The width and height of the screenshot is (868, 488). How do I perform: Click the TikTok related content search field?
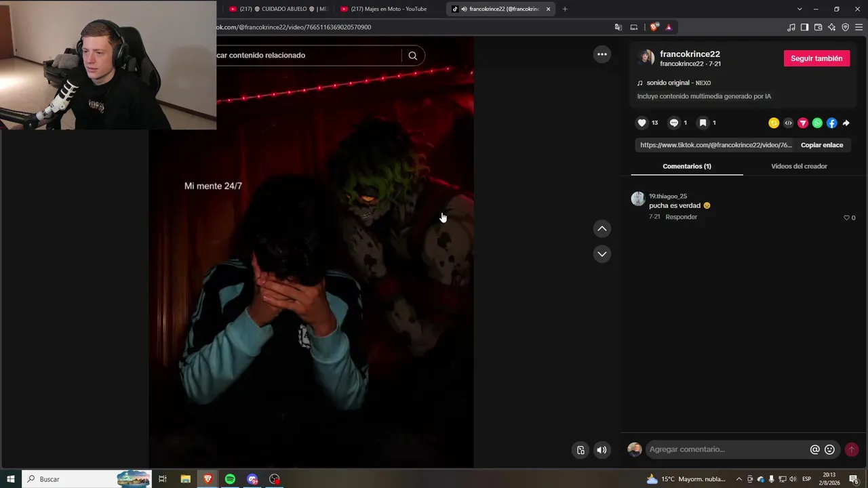pos(309,56)
